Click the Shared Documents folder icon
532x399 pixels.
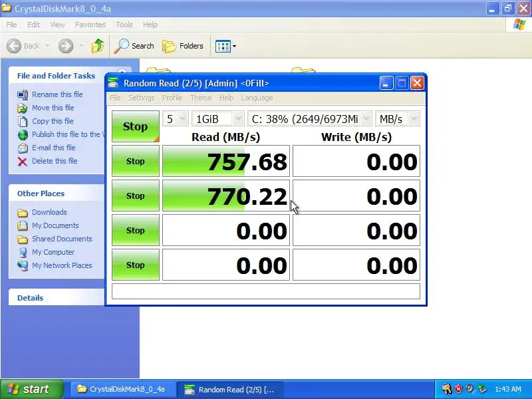pyautogui.click(x=23, y=239)
